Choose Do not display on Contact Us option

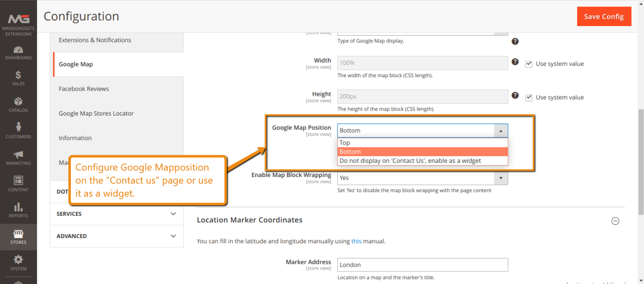(422, 161)
